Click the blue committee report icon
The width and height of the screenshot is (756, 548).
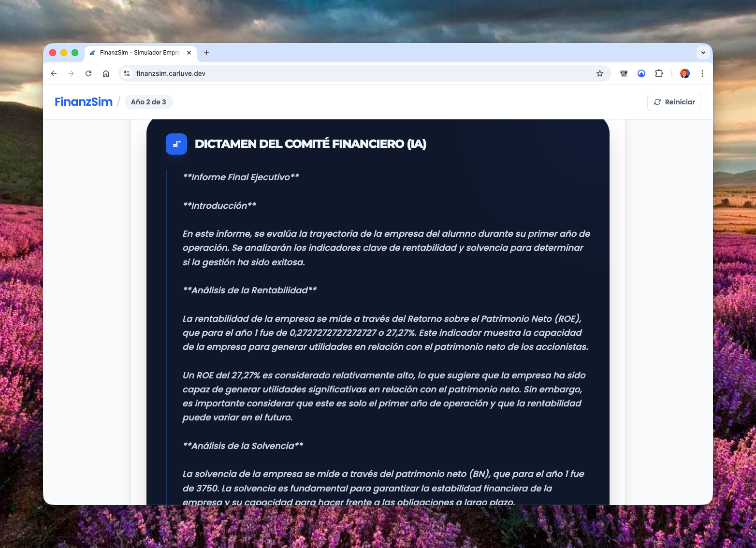click(x=176, y=144)
